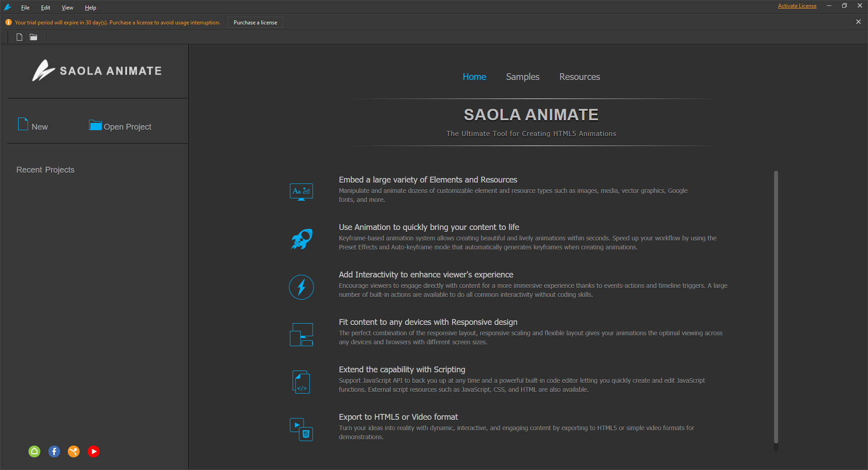Click the welcome page vertical scrollbar
Viewport: 868px width, 470px height.
click(x=776, y=307)
